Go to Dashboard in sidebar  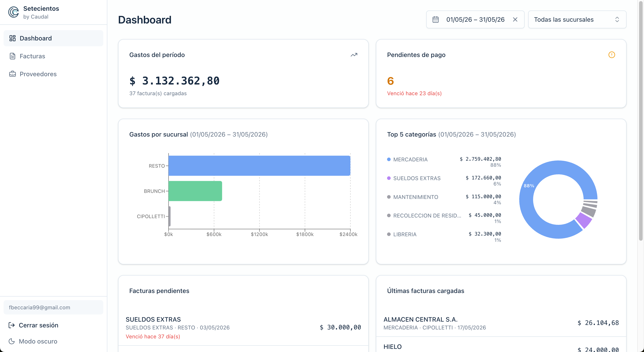53,38
